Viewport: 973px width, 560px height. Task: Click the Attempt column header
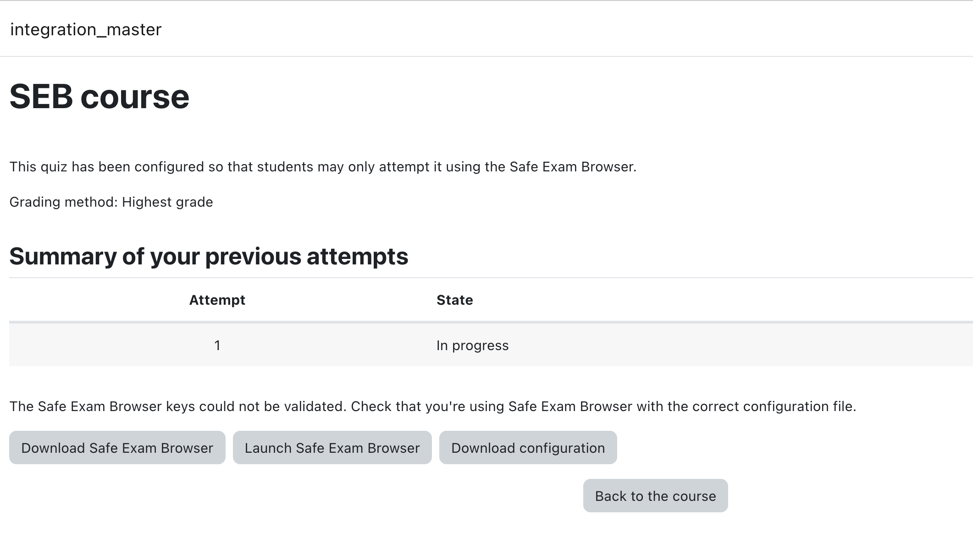[217, 300]
